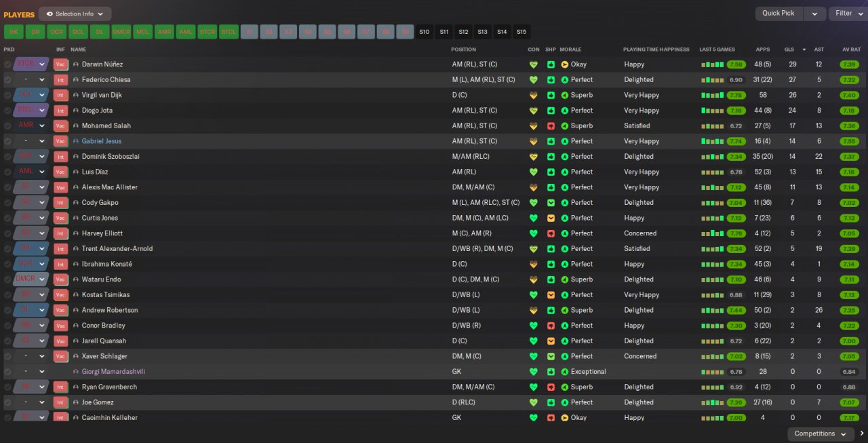Screen dimensions: 868x443
Task: Click Mohamed Salah's Vac status icon
Action: pyautogui.click(x=61, y=126)
